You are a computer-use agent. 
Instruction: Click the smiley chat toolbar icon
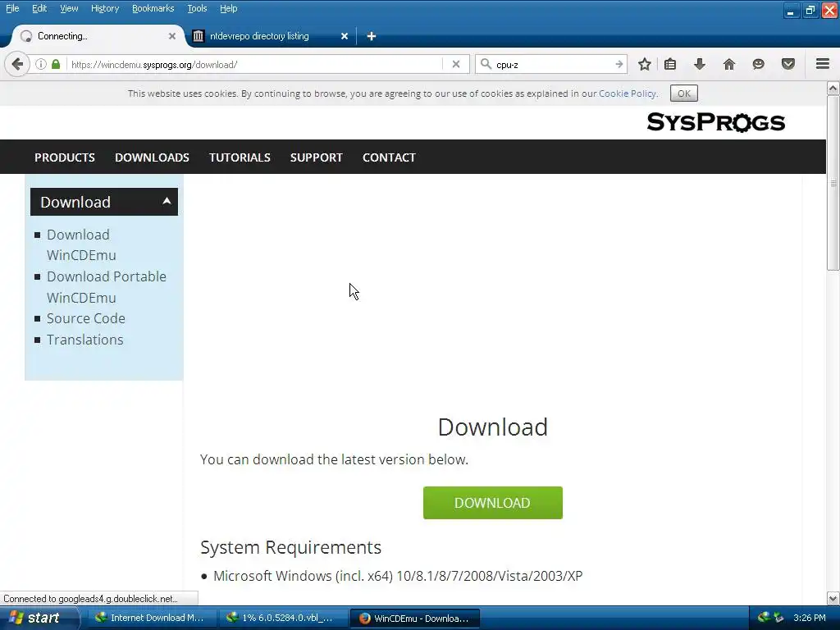pyautogui.click(x=758, y=64)
